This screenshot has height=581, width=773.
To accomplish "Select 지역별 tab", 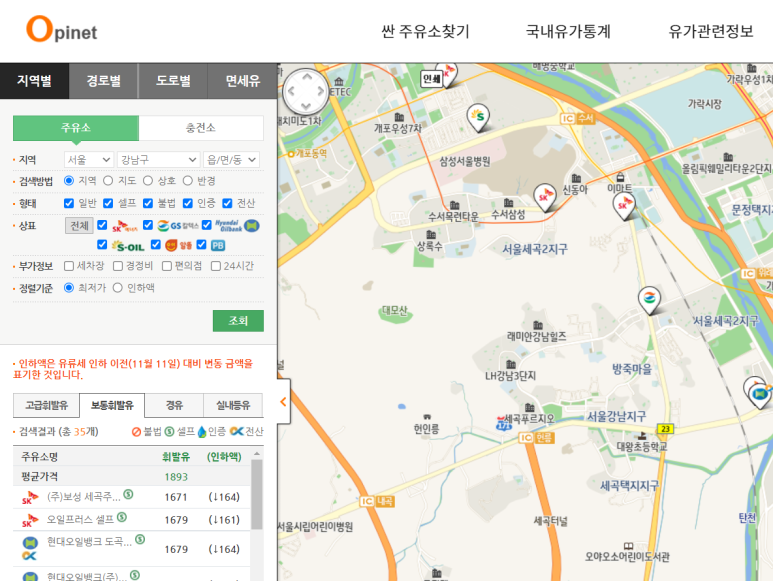I will (35, 81).
